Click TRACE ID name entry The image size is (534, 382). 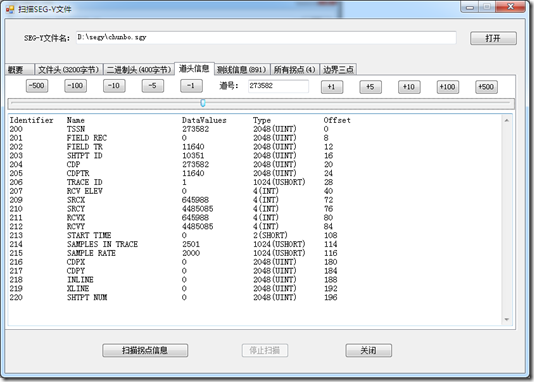pyautogui.click(x=85, y=182)
